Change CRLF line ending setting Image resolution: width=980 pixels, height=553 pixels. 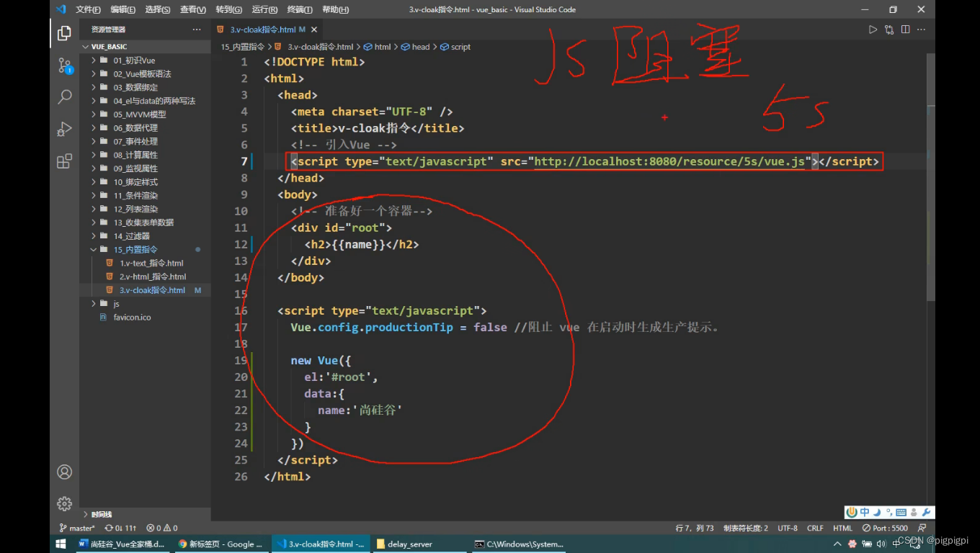click(815, 528)
